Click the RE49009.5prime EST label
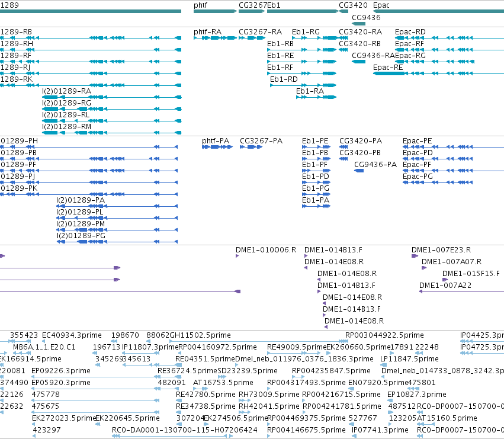504x439 pixels. [x=297, y=347]
